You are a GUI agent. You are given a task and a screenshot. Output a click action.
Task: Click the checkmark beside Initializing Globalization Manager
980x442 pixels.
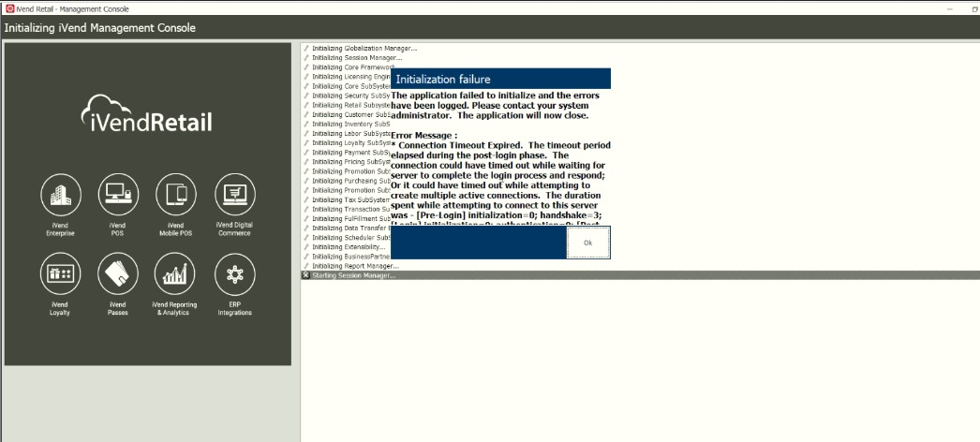[306, 48]
